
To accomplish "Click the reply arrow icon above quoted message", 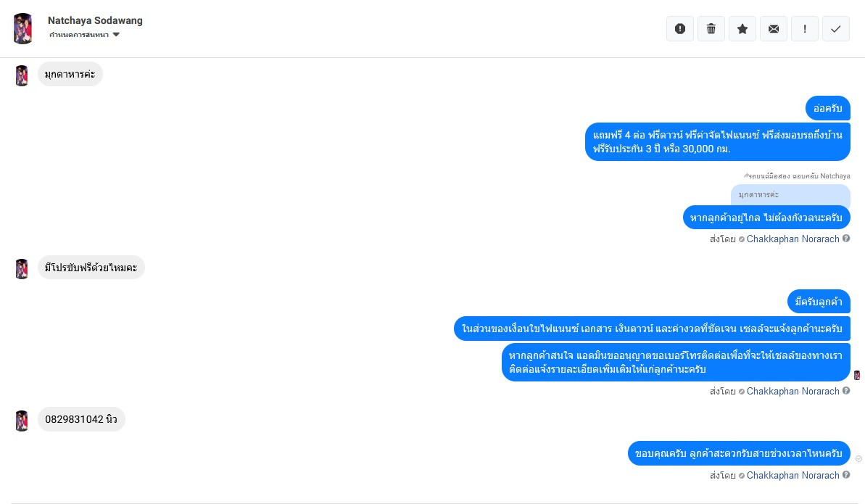I will tap(746, 175).
